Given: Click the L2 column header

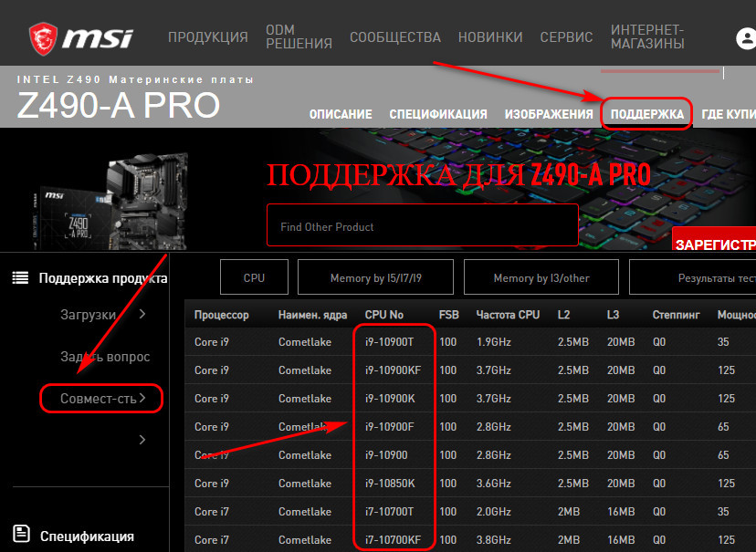Looking at the screenshot, I should [563, 315].
